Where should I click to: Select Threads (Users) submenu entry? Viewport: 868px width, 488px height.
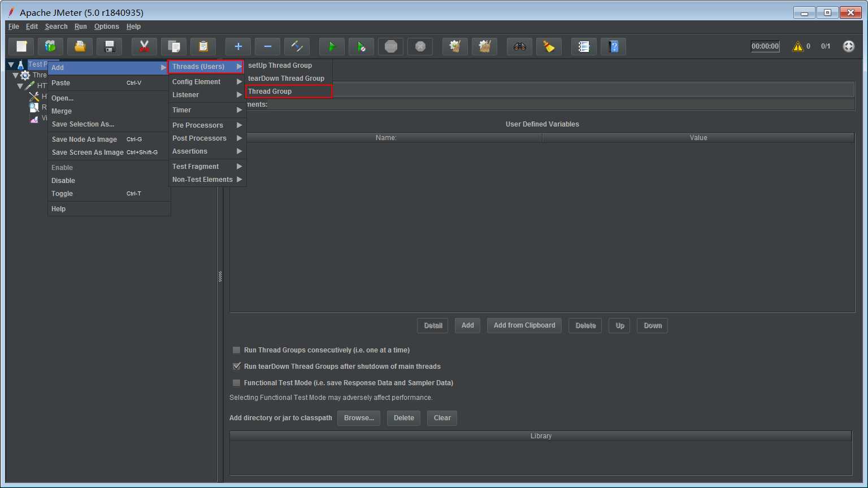click(x=206, y=67)
